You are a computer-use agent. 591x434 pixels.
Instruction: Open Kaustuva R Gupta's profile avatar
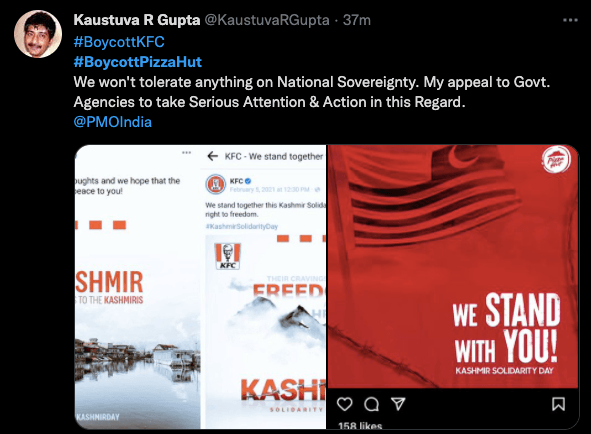click(x=38, y=34)
